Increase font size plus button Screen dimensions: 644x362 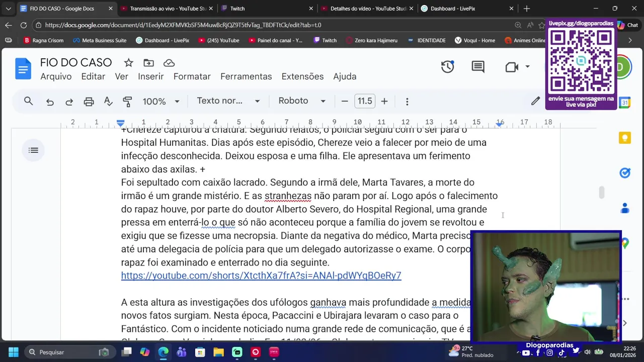pos(384,102)
